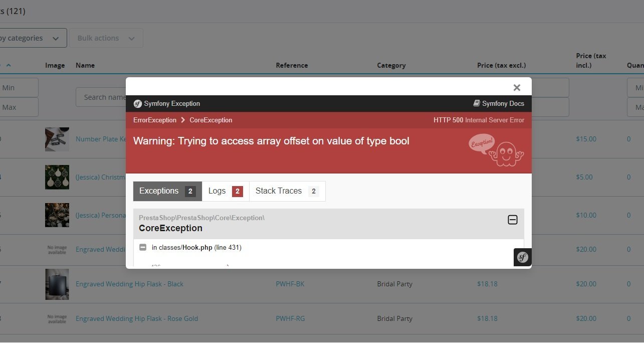This screenshot has width=644, height=343.
Task: Click Bridal Party category for PWHF-BK
Action: pos(395,284)
